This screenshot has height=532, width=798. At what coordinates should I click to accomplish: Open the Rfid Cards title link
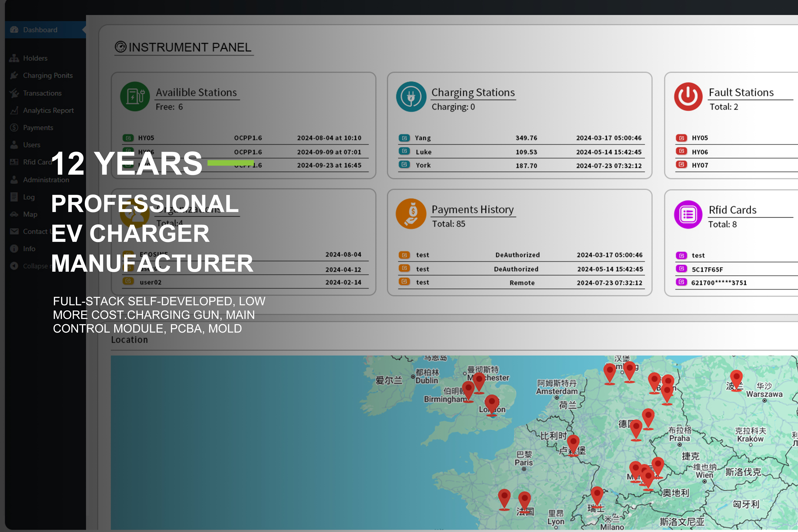[x=733, y=210]
